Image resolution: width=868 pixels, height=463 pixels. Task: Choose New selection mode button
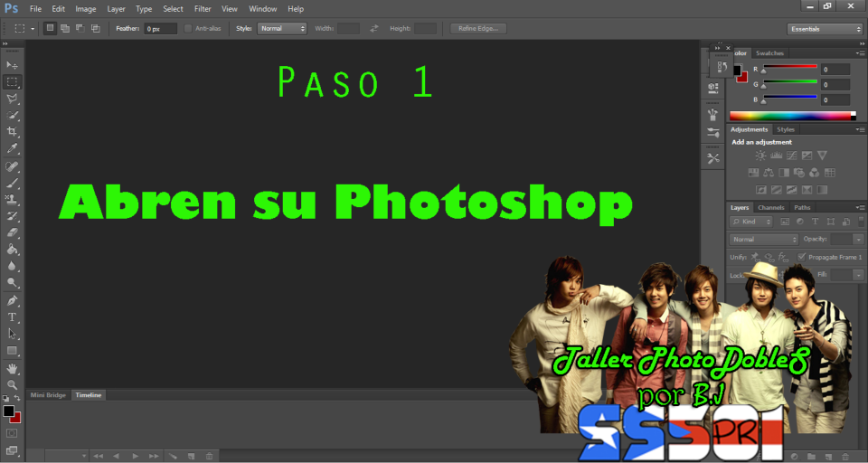pos(50,28)
